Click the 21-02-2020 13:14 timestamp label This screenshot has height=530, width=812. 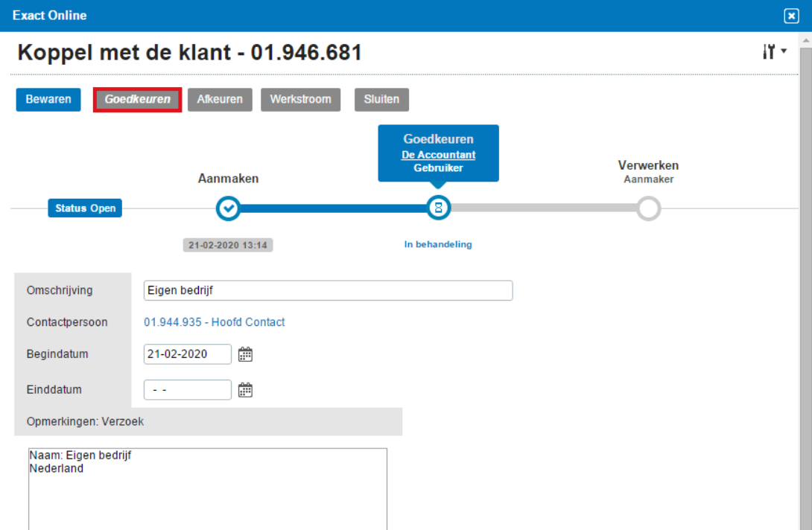click(228, 245)
